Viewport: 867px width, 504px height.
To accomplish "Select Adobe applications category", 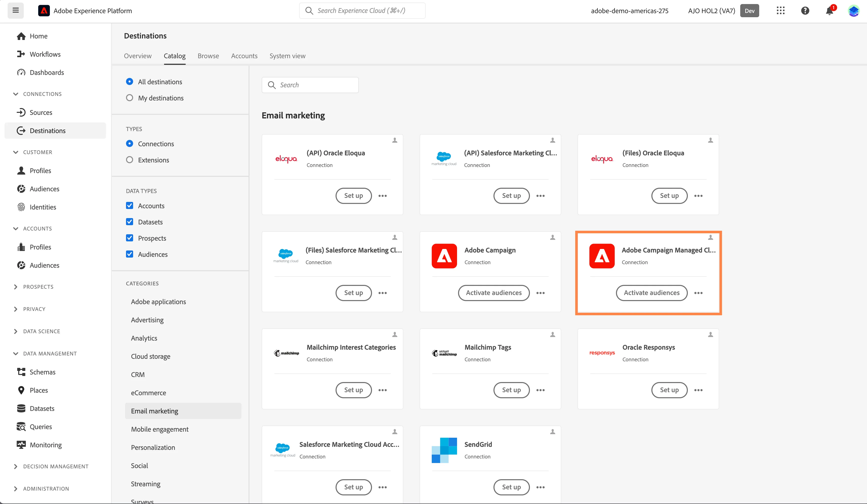I will [158, 302].
